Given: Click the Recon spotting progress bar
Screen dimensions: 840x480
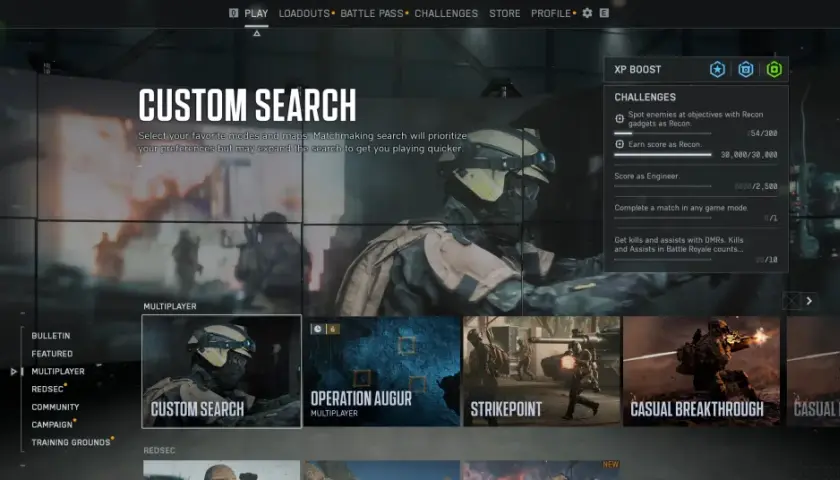Looking at the screenshot, I should pyautogui.click(x=663, y=133).
